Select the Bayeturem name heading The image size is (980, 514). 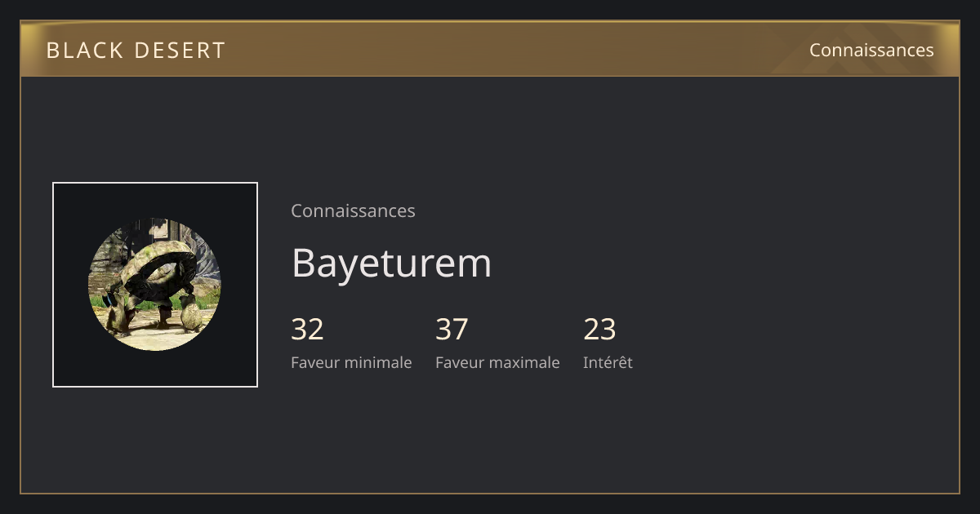pyautogui.click(x=391, y=263)
